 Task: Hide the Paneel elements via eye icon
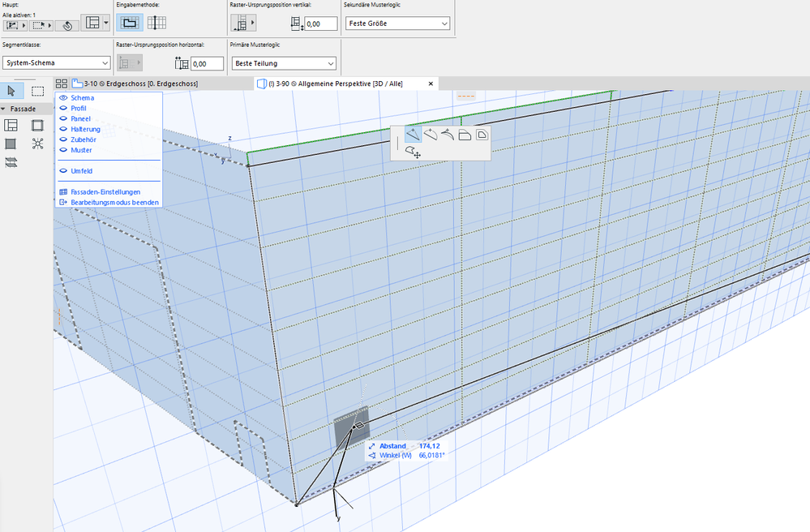(x=63, y=119)
